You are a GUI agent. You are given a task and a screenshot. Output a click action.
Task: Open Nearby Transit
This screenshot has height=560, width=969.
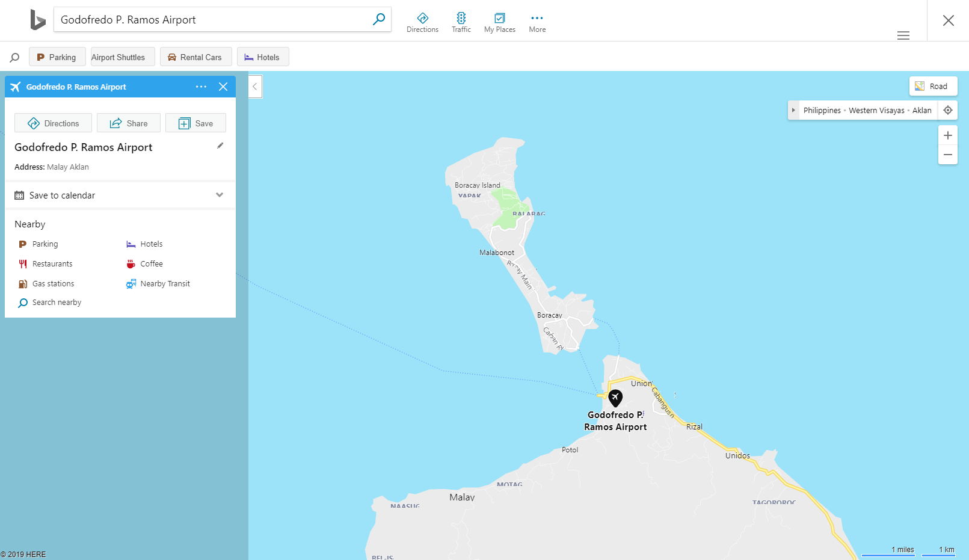(x=158, y=283)
